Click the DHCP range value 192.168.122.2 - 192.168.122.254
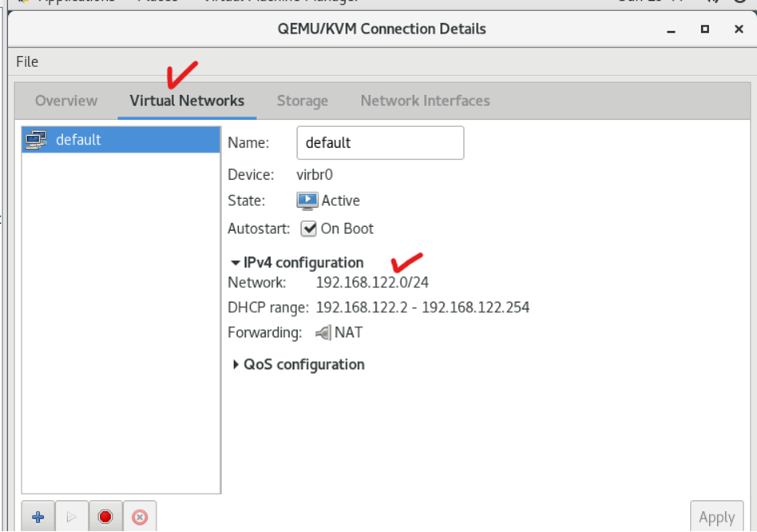Screen dimensions: 757x532 (x=422, y=308)
